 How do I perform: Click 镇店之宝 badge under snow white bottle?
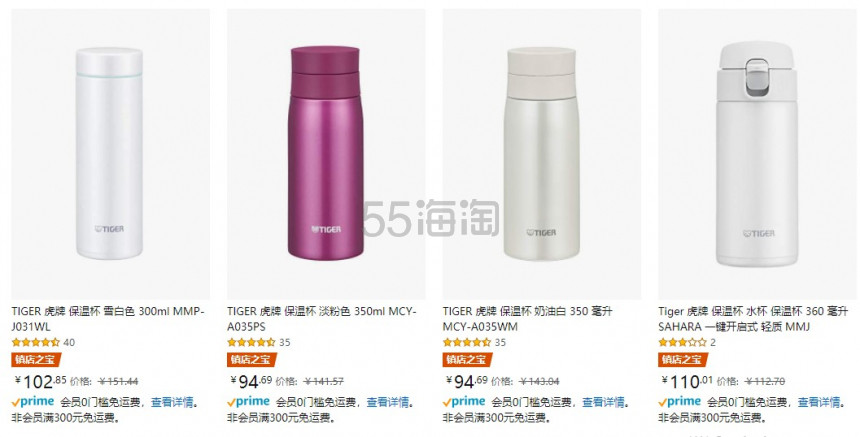(36, 360)
